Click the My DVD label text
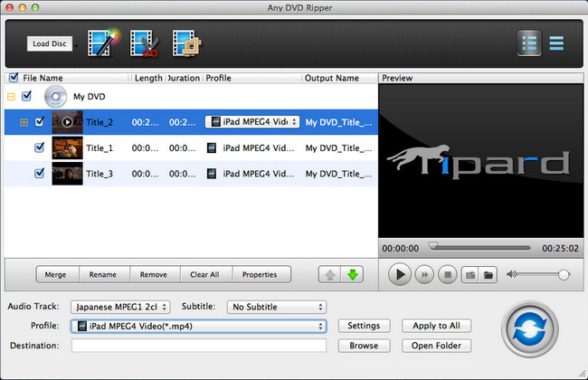The image size is (588, 380). (90, 97)
